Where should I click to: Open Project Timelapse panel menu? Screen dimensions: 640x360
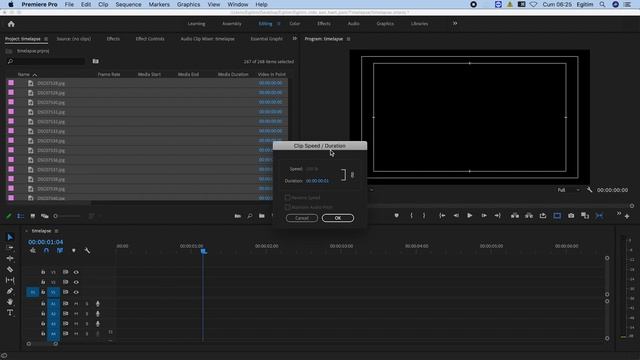(46, 39)
